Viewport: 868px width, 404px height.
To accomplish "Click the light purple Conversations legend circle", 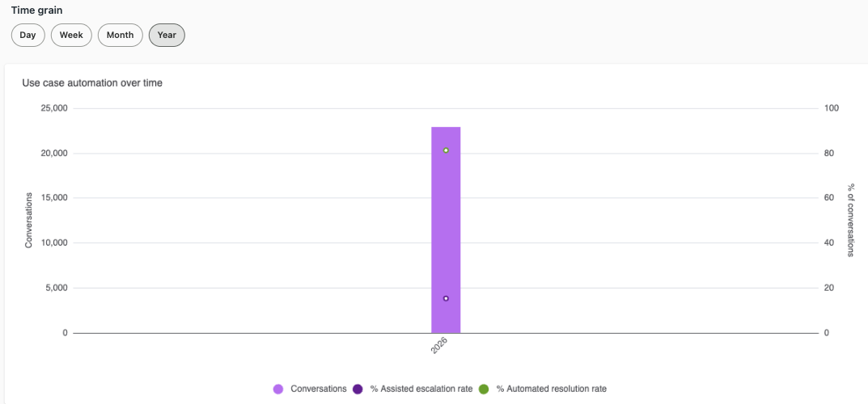I will point(278,389).
